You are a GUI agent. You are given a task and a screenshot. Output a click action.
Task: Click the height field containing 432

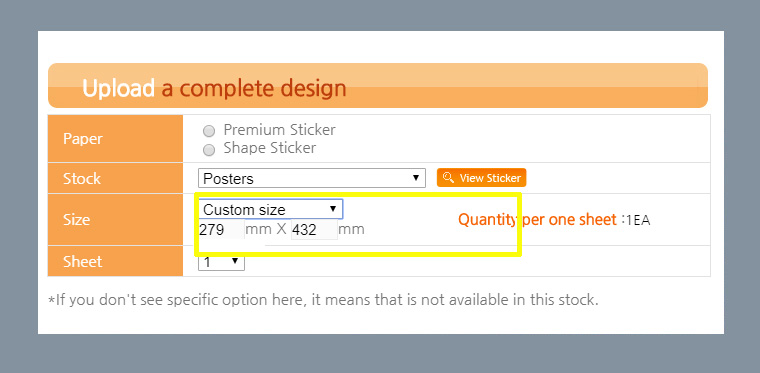[314, 230]
